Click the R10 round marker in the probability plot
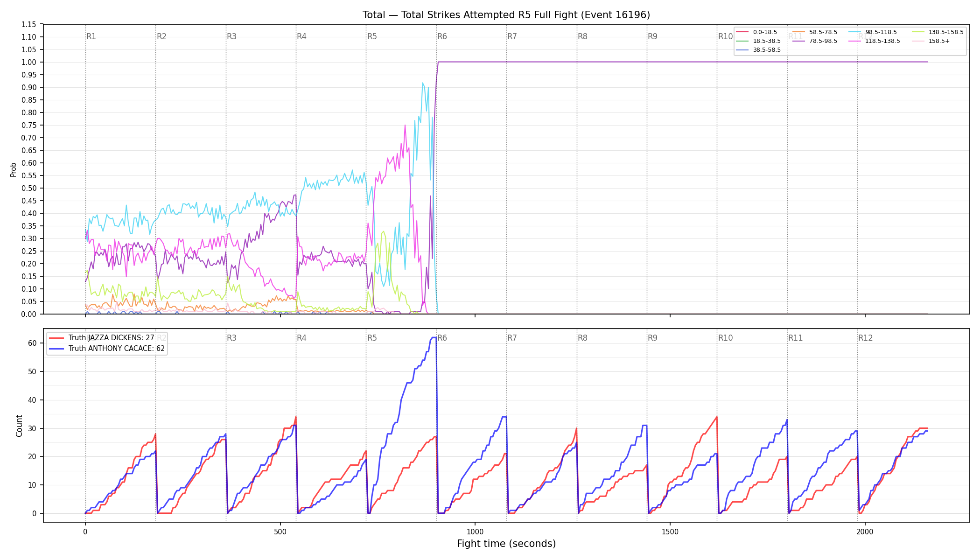This screenshot has width=980, height=560. [x=726, y=36]
